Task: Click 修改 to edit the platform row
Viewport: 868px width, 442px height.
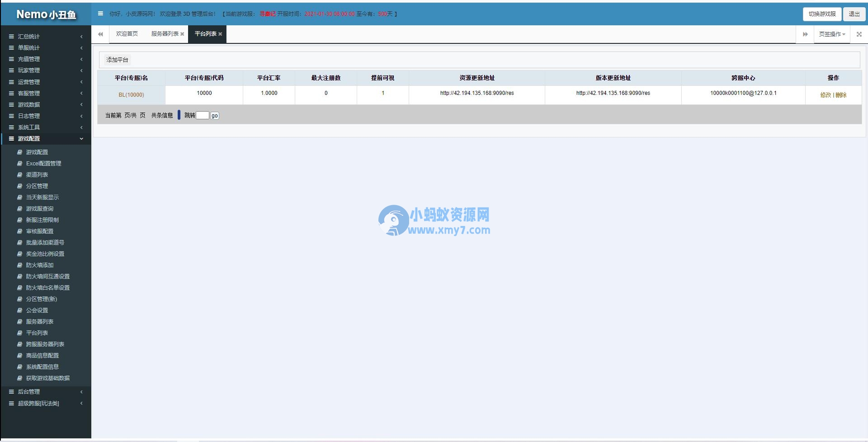Action: (825, 95)
